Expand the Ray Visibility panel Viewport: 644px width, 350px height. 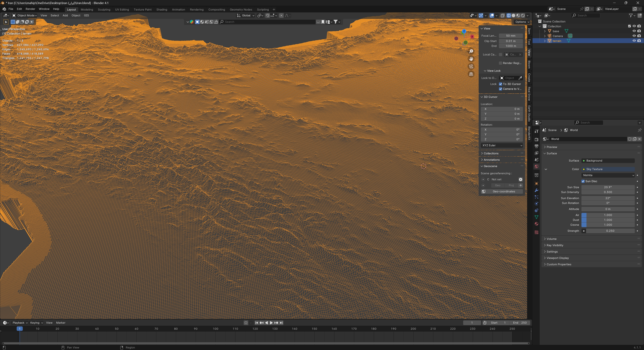click(555, 245)
